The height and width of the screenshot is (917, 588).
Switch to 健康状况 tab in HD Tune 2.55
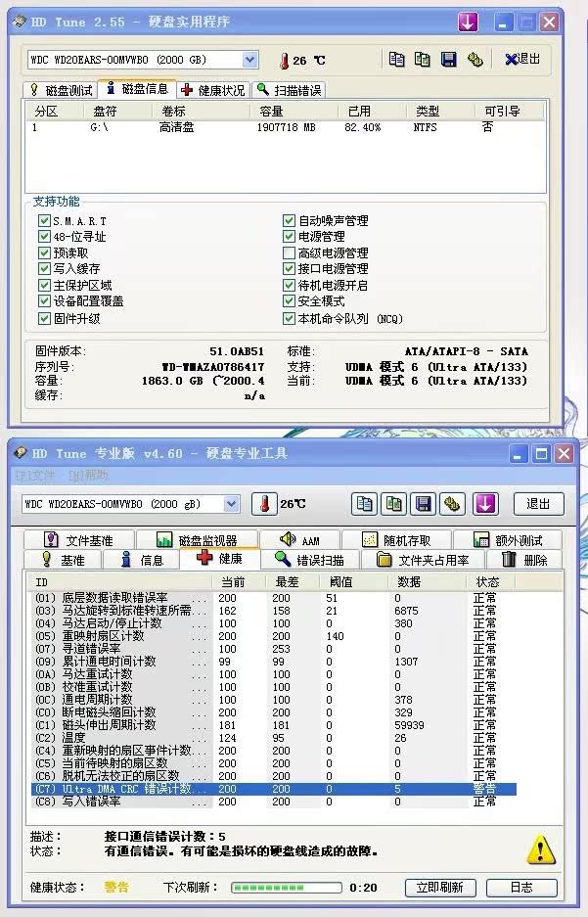[213, 90]
